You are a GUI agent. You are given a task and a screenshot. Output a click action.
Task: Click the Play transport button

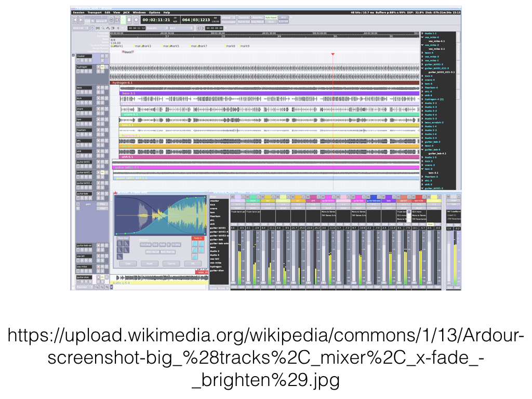pyautogui.click(x=123, y=20)
